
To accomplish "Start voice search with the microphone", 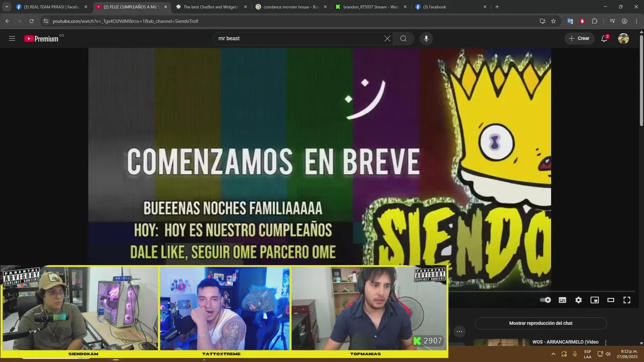I will click(x=426, y=38).
